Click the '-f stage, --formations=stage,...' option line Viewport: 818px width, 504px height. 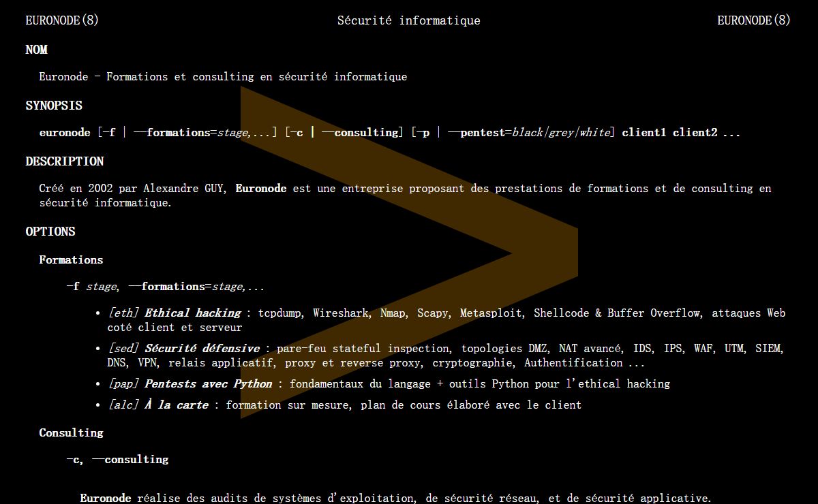tap(166, 287)
